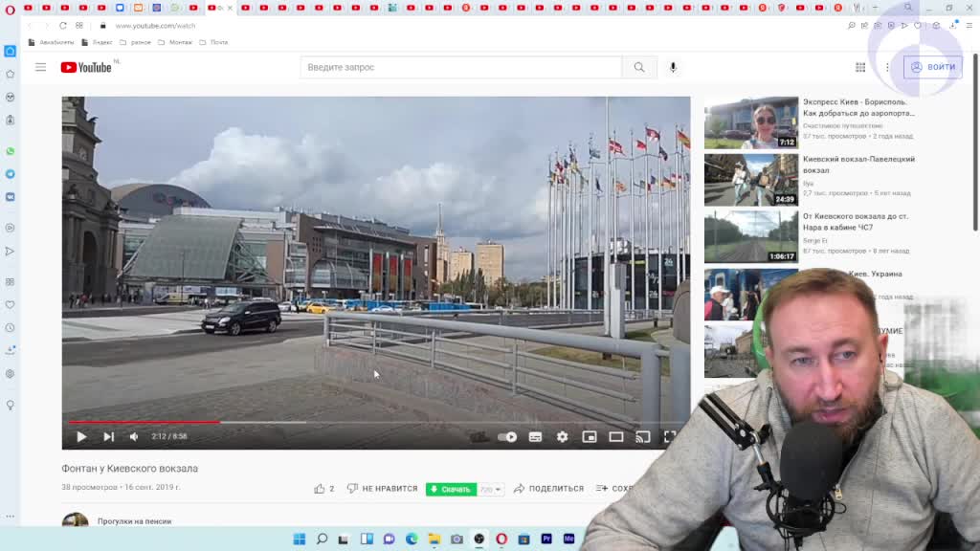Open the Авиабилеты bookmark
This screenshot has width=980, height=551.
[x=52, y=42]
